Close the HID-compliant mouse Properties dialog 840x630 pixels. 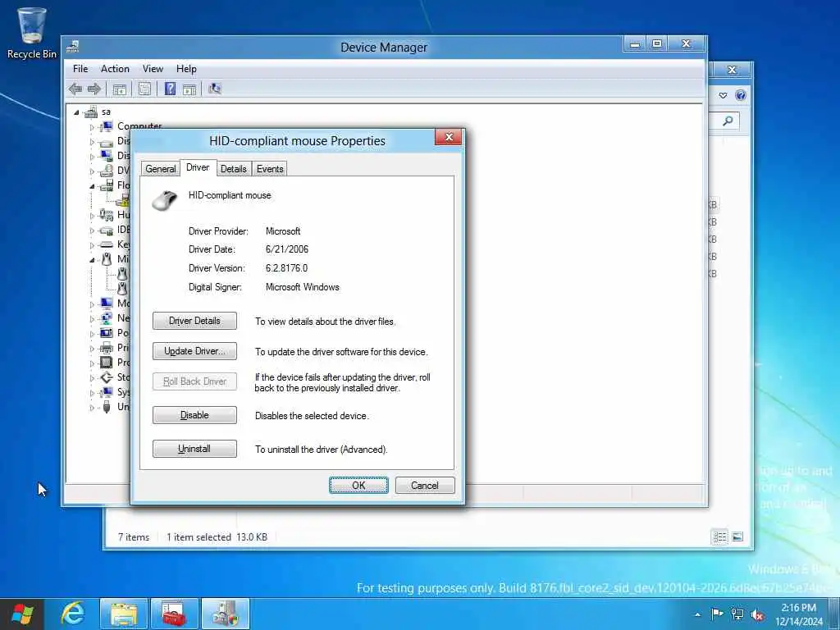(x=449, y=137)
